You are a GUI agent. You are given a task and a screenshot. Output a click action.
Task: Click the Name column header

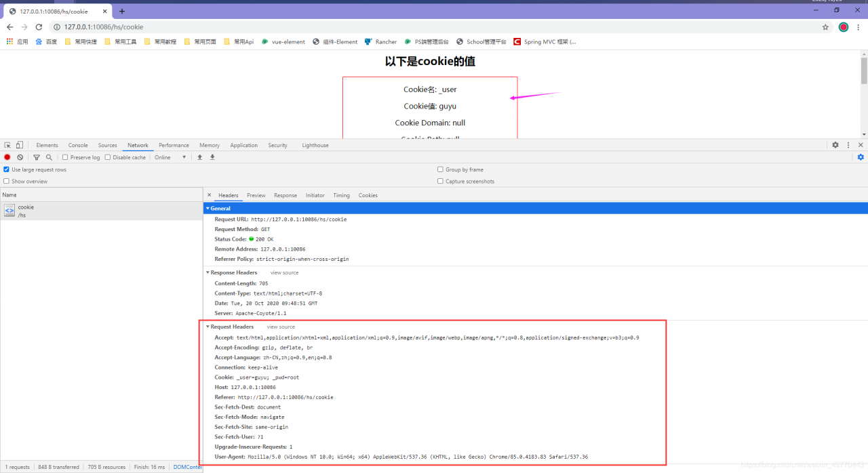(101, 195)
